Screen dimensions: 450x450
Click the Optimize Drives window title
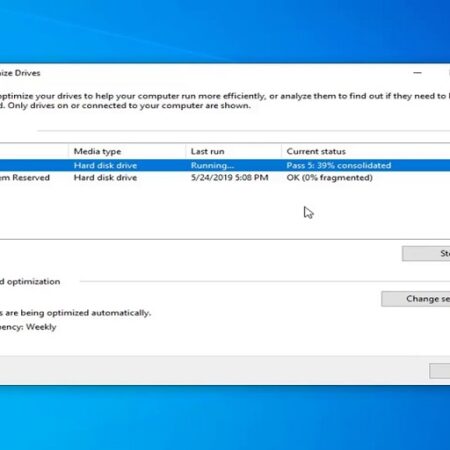point(20,73)
